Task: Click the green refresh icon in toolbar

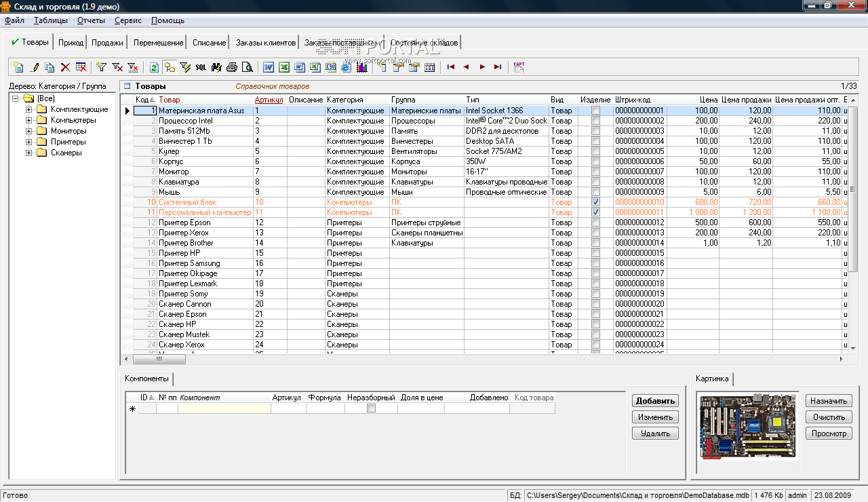Action: [x=154, y=67]
